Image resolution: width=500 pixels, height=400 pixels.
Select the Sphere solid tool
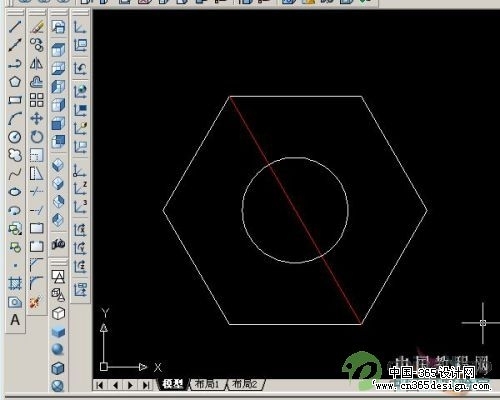[x=58, y=349]
